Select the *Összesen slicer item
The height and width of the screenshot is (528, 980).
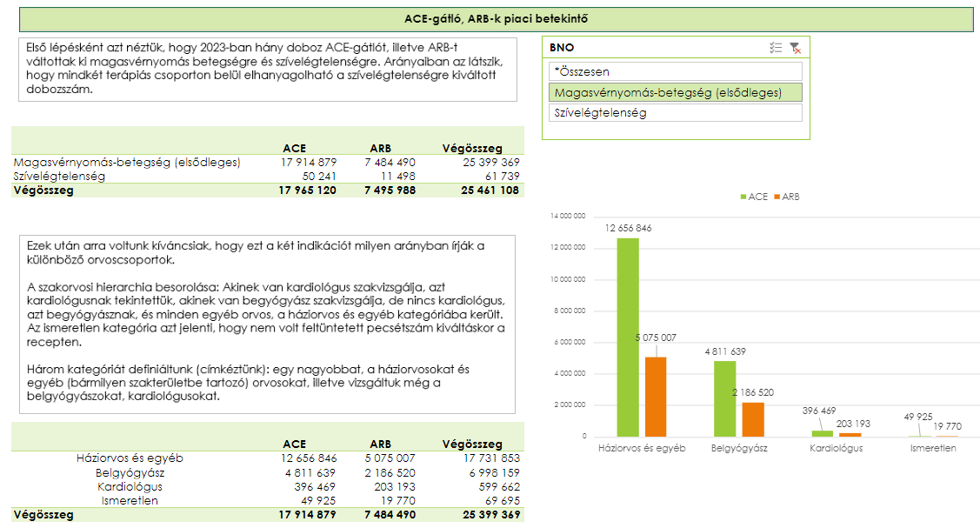676,71
